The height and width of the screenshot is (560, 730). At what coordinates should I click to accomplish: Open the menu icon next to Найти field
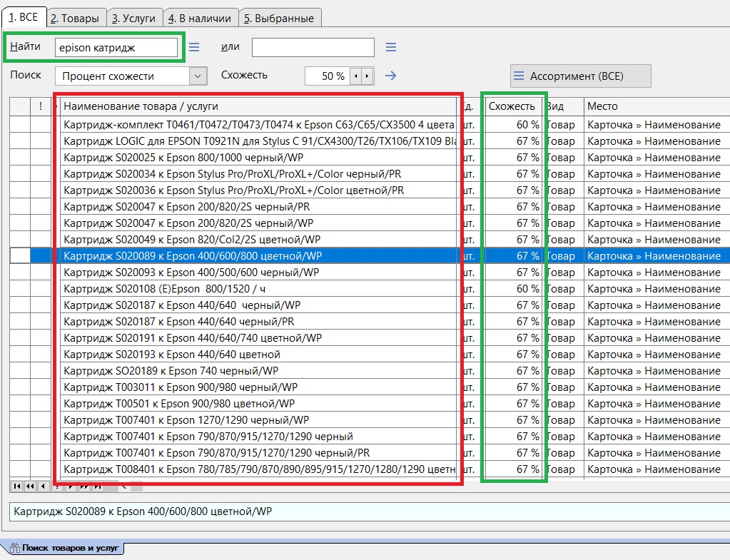194,48
